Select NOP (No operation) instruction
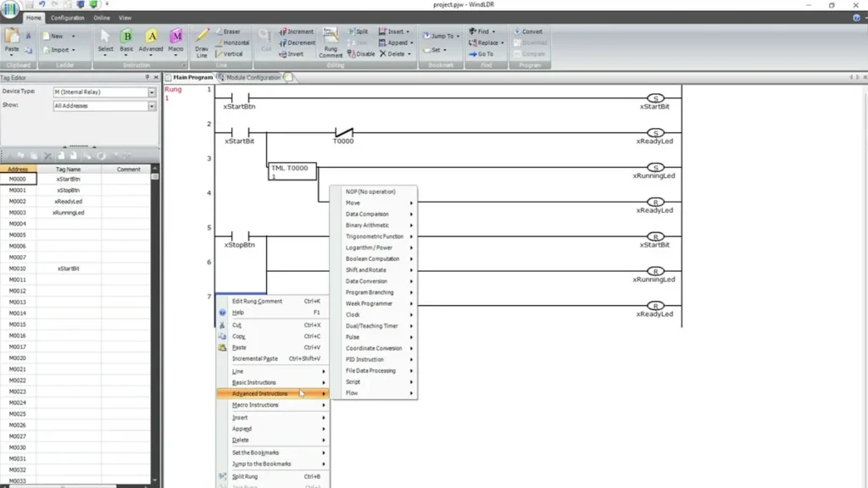 tap(374, 191)
